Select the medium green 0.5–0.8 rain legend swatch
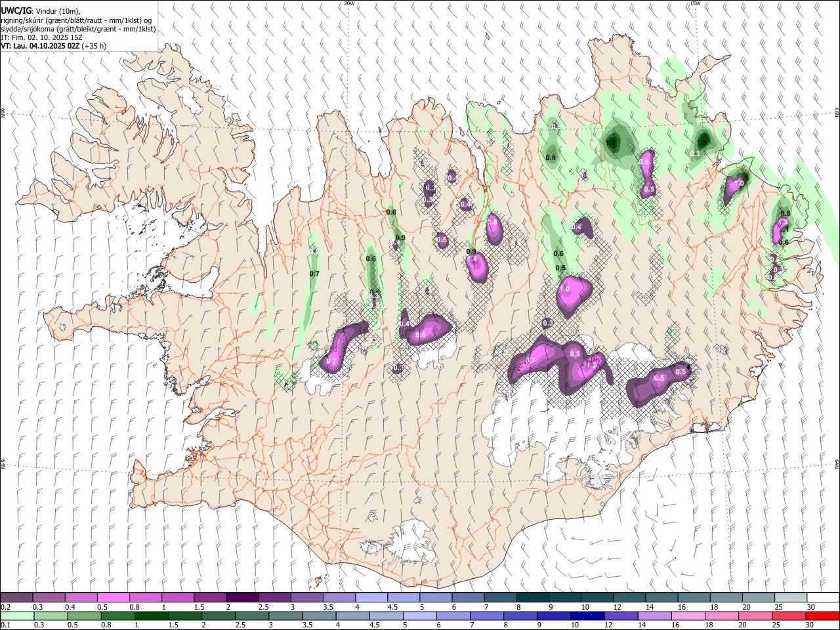Screen dimensions: 840x630 [x=85, y=616]
